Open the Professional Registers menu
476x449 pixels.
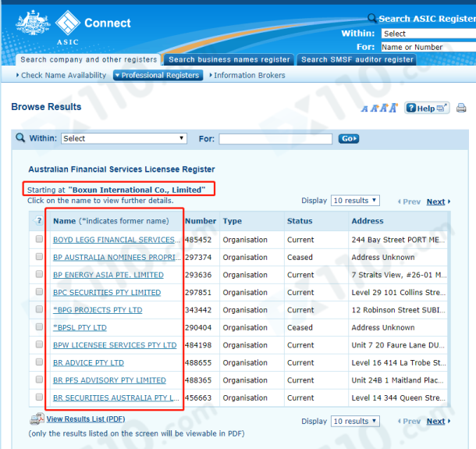point(158,76)
